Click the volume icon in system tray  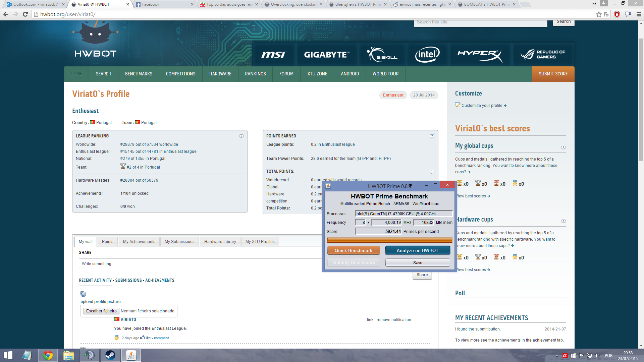pyautogui.click(x=597, y=356)
